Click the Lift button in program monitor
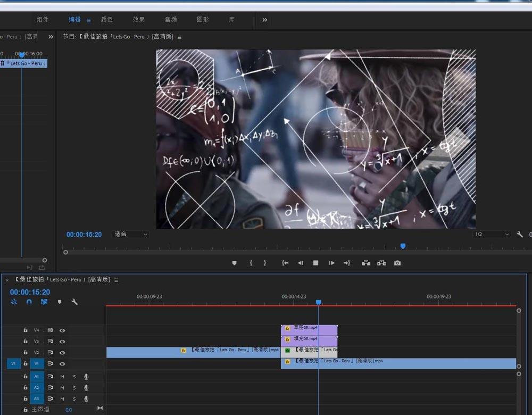Viewport: 532px width, 415px height. point(366,263)
